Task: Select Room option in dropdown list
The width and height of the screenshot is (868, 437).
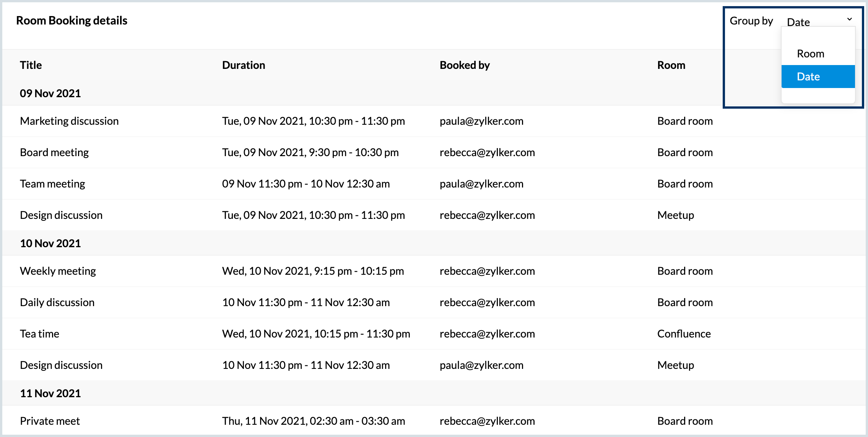Action: [810, 54]
